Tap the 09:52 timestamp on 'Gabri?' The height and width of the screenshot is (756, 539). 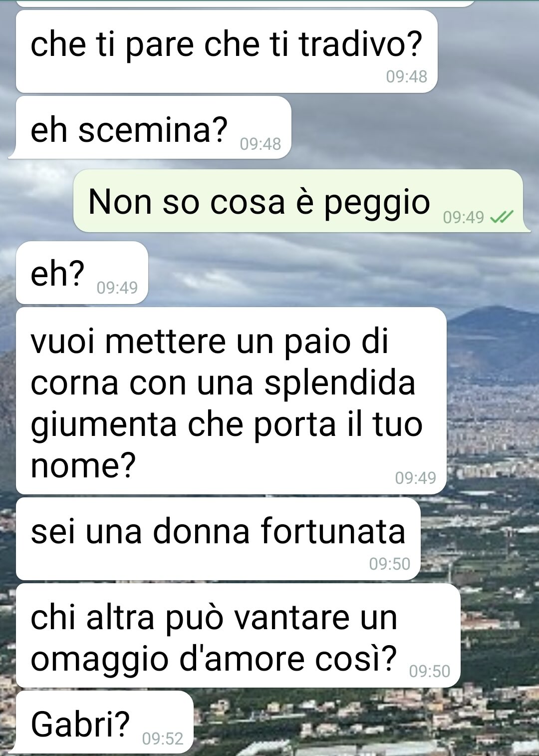pyautogui.click(x=163, y=739)
